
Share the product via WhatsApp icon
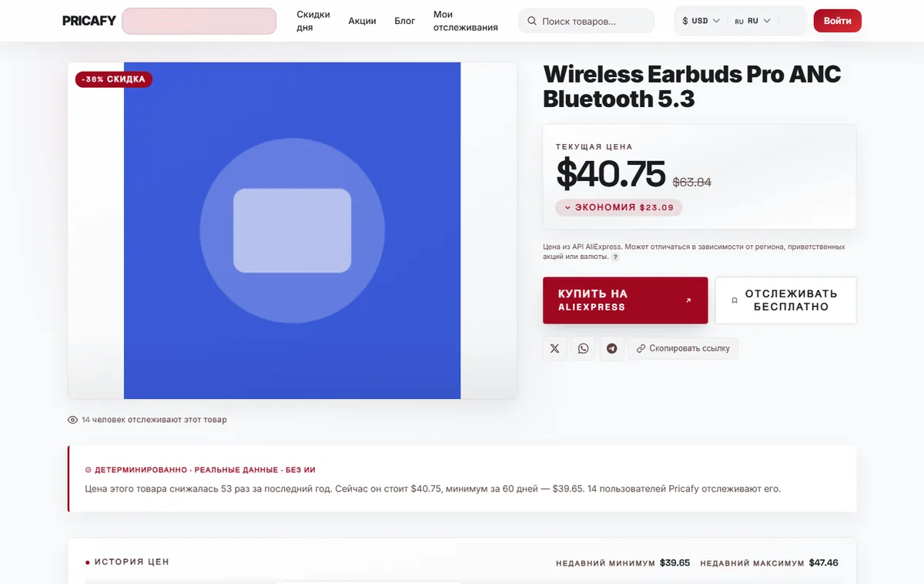coord(583,348)
